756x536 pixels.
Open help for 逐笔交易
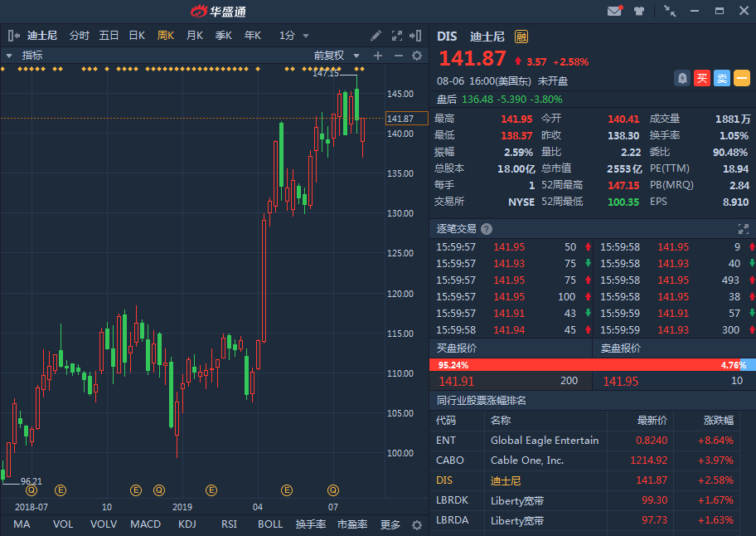[x=487, y=229]
